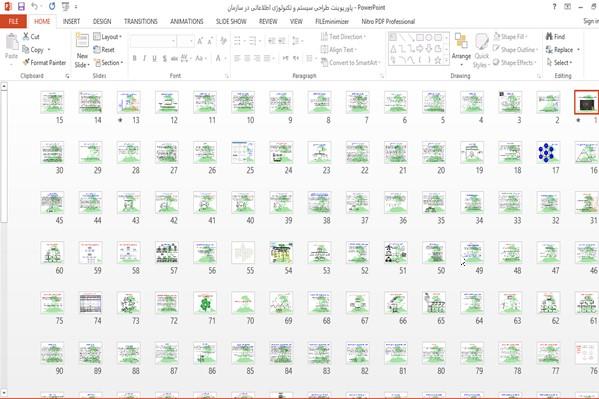This screenshot has height=399, width=599.
Task: Select slide 17 thumbnail with blue circles
Action: [x=548, y=152]
